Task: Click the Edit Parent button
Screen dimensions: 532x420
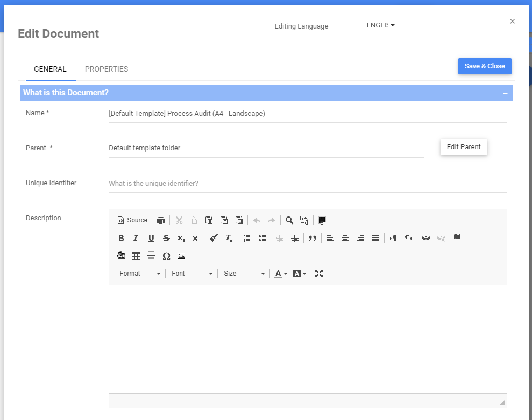Action: click(x=464, y=147)
